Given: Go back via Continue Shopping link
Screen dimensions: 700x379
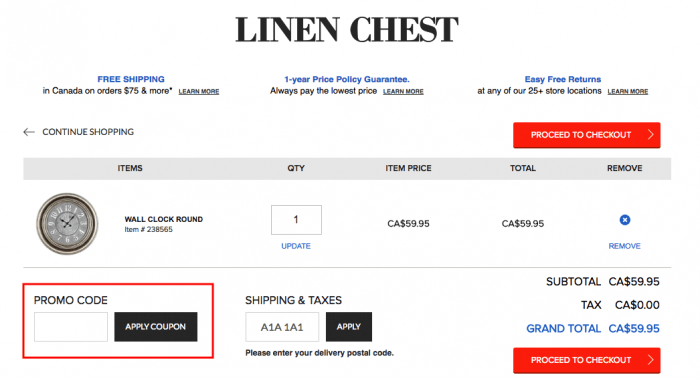Looking at the screenshot, I should (x=88, y=132).
